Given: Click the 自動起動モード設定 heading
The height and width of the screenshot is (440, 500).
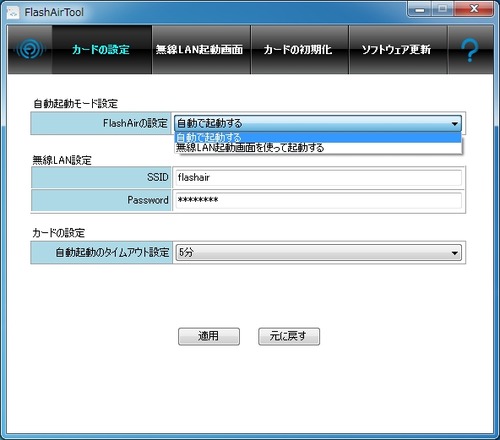Looking at the screenshot, I should coord(76,104).
